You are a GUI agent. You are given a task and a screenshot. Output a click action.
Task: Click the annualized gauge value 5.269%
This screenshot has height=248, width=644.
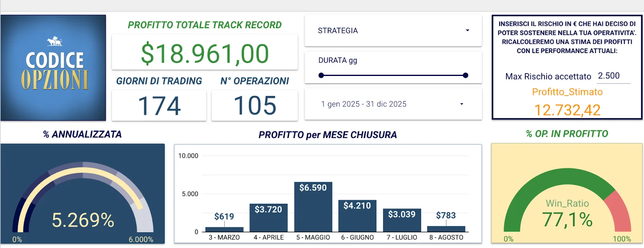[83, 220]
